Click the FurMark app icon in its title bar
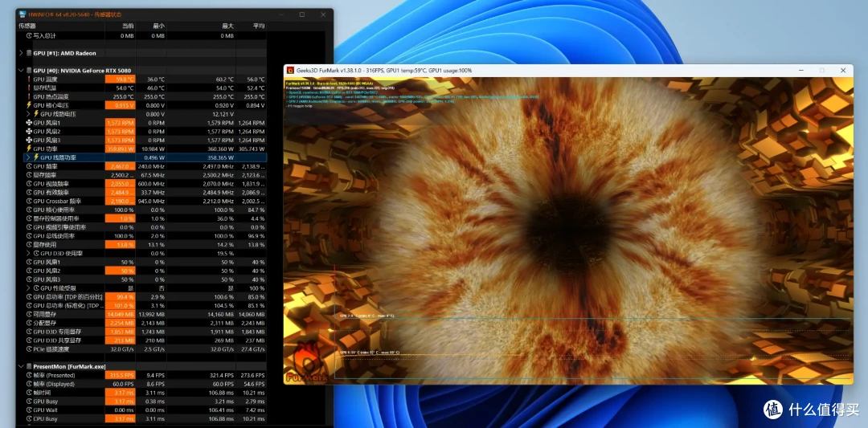Image resolution: width=868 pixels, height=428 pixels. (290, 71)
